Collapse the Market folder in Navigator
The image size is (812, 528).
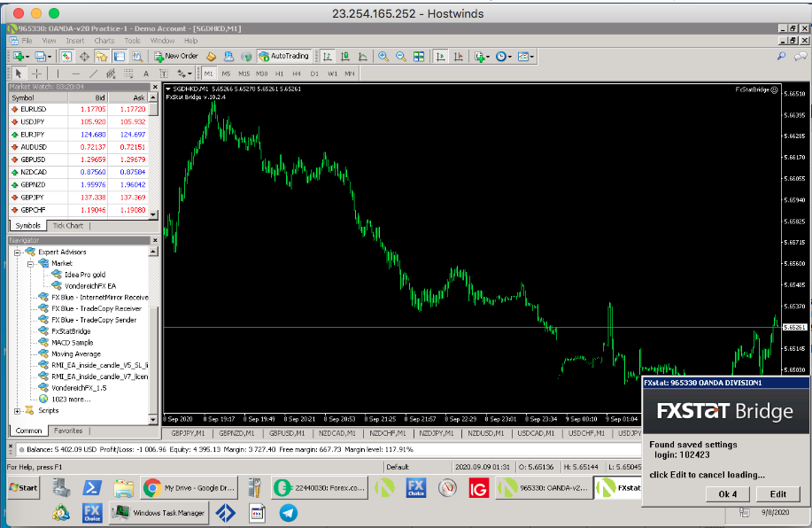point(29,263)
